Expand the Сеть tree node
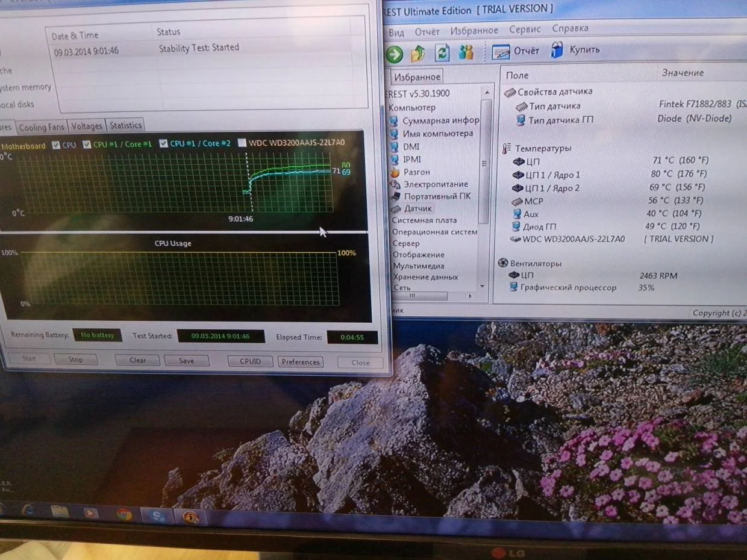Viewport: 747px width, 560px height. tap(402, 287)
